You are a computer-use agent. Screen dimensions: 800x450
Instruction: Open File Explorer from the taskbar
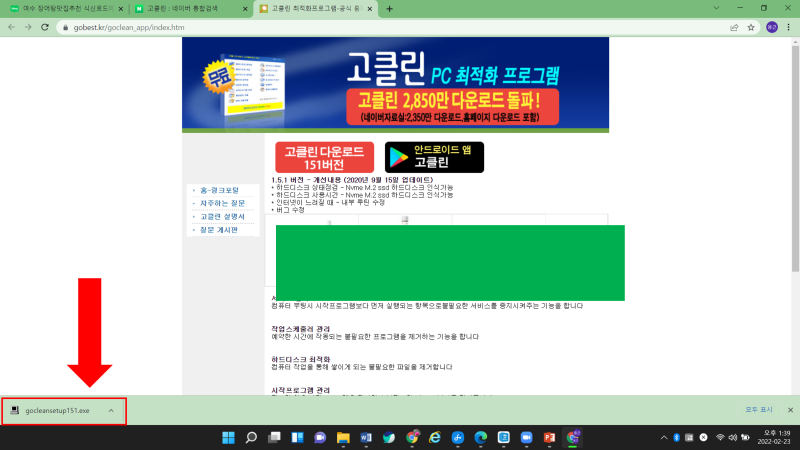point(343,438)
